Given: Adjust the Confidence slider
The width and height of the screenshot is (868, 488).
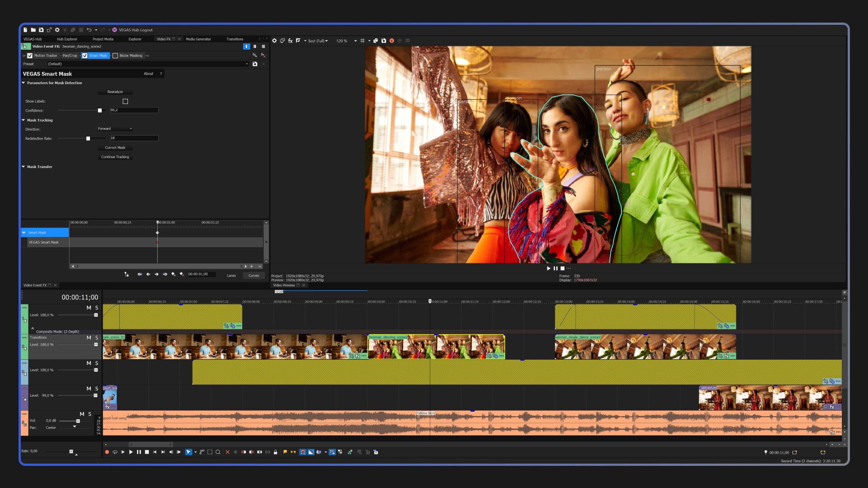Looking at the screenshot, I should tap(100, 110).
